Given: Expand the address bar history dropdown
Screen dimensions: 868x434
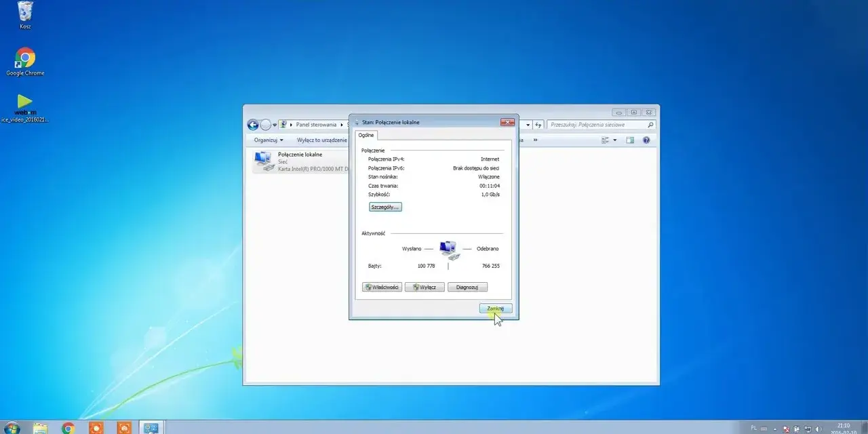Looking at the screenshot, I should 528,125.
